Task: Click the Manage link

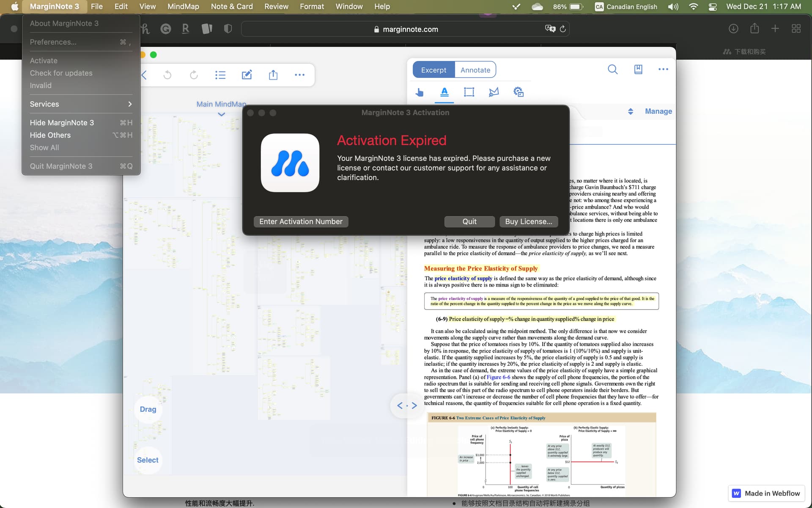Action: pos(658,111)
